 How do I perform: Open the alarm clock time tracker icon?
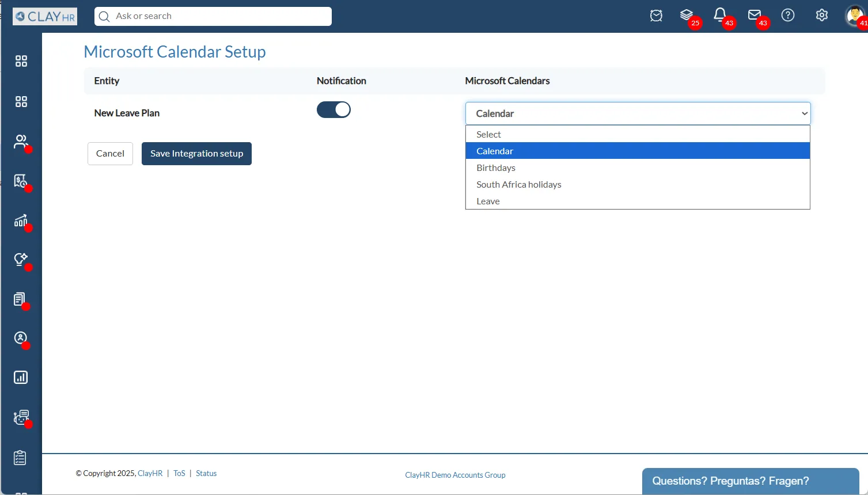click(x=656, y=16)
